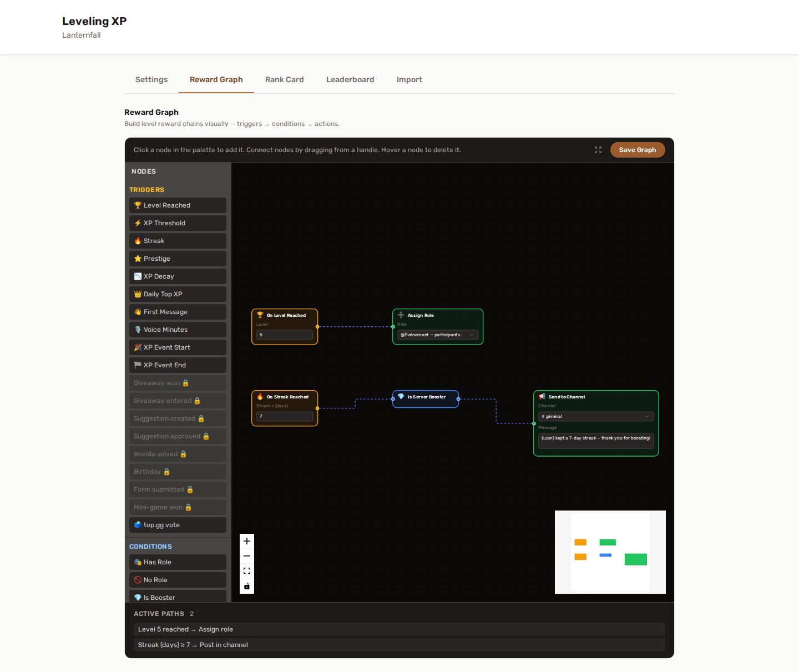Add the Daily Top XP trigger
Screen dimensions: 799x672
tap(178, 294)
